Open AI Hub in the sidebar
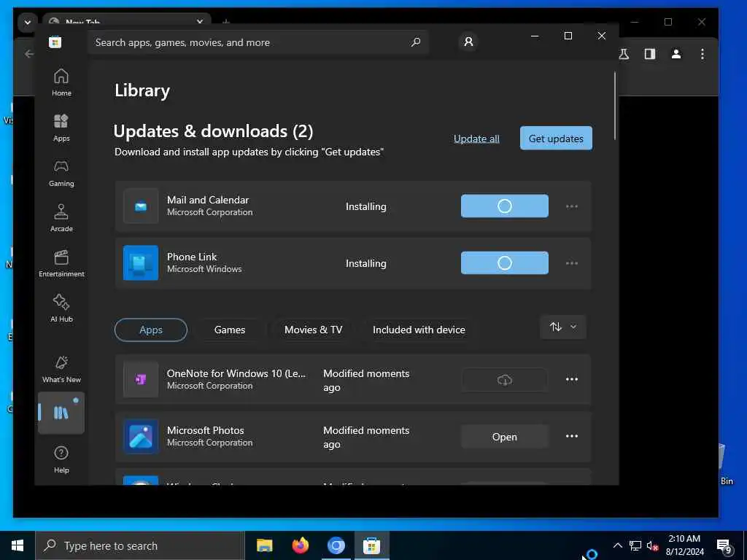Image resolution: width=747 pixels, height=560 pixels. pyautogui.click(x=61, y=309)
